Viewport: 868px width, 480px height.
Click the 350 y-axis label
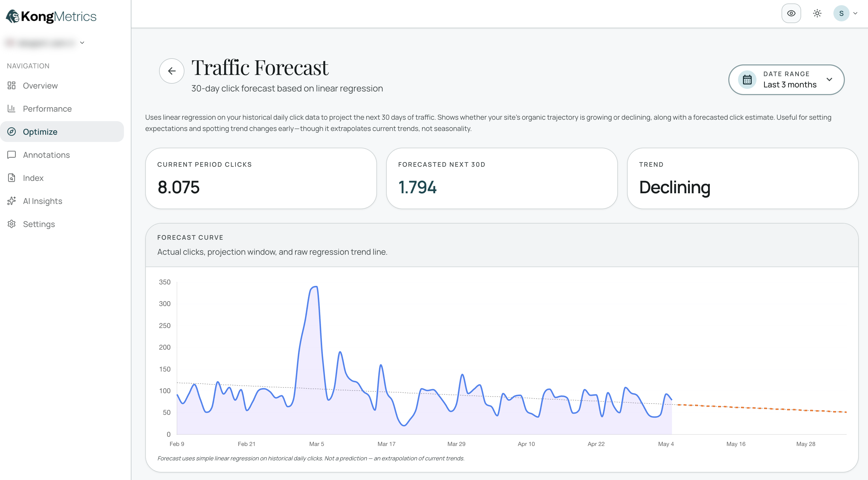[165, 282]
